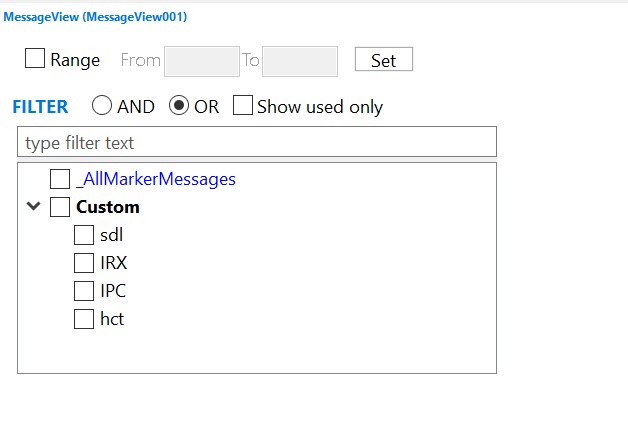
Task: Collapse the Custom tree group
Action: [33, 206]
